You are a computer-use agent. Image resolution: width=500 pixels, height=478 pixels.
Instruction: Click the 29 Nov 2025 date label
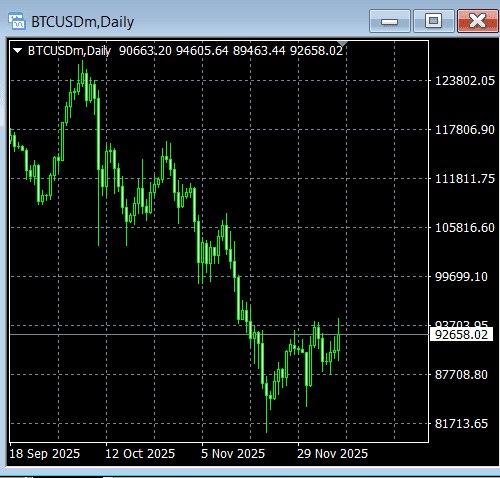pos(332,454)
